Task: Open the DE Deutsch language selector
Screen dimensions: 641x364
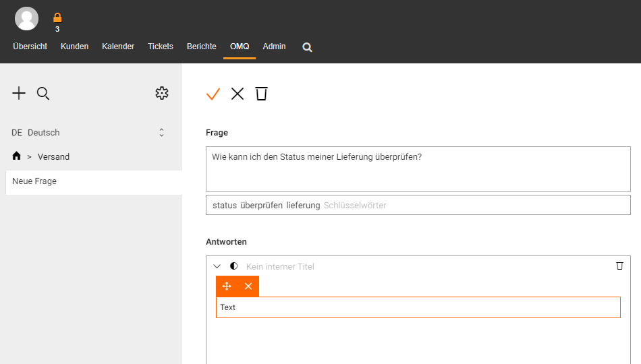Action: (88, 132)
